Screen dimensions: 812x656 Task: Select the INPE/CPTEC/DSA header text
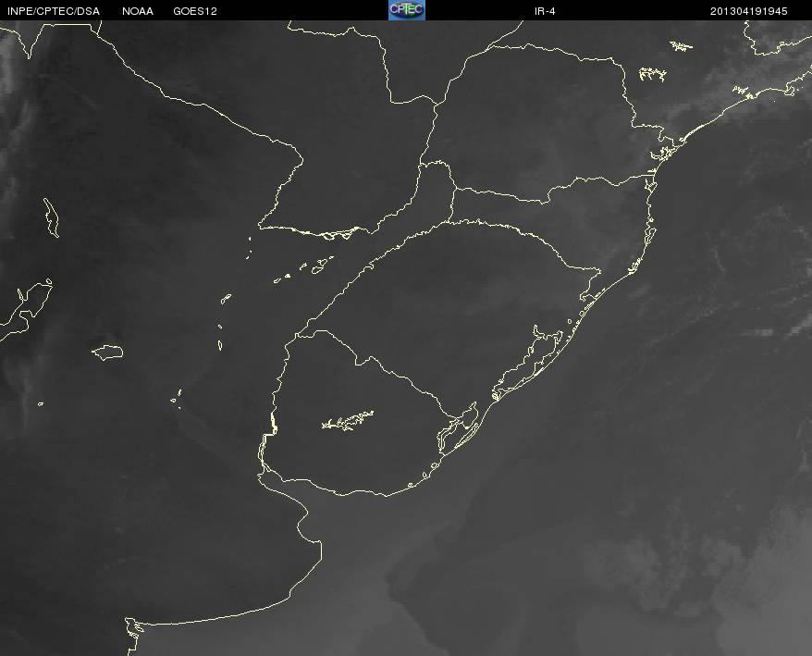(54, 11)
